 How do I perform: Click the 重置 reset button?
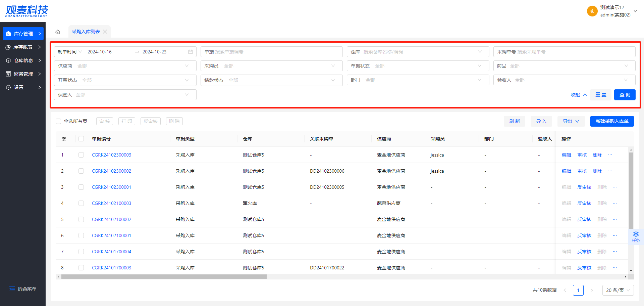click(x=601, y=95)
